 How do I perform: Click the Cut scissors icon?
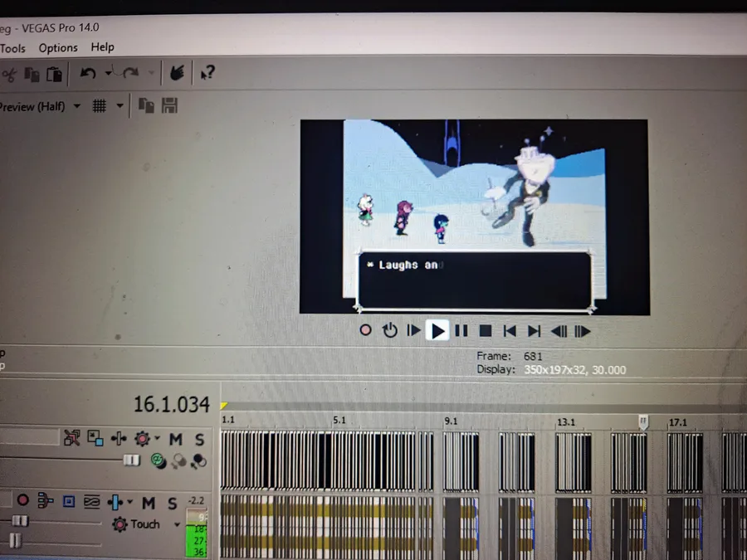(8, 75)
